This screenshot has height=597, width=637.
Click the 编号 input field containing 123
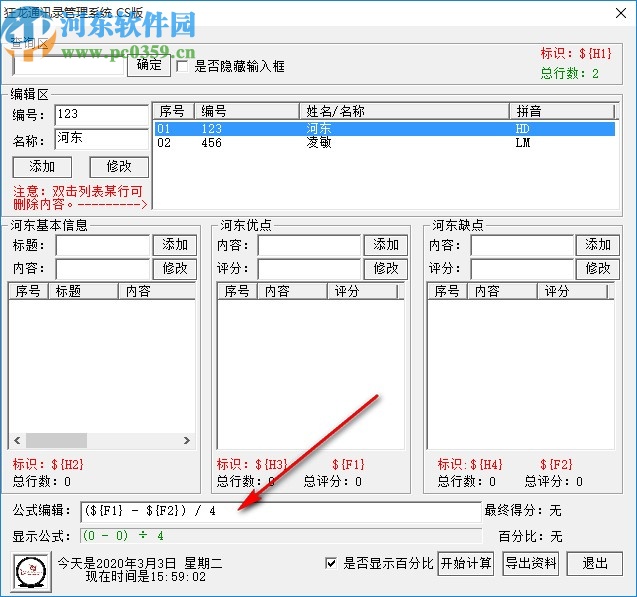pyautogui.click(x=102, y=114)
